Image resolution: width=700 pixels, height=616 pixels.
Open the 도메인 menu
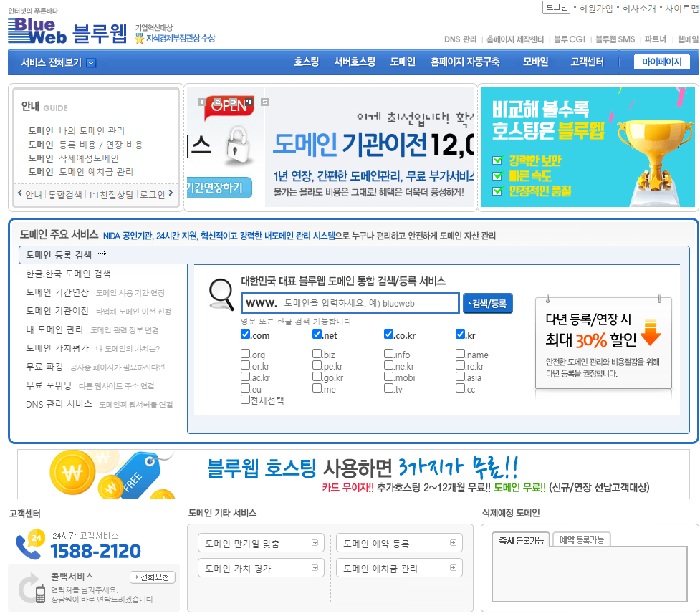tap(403, 62)
